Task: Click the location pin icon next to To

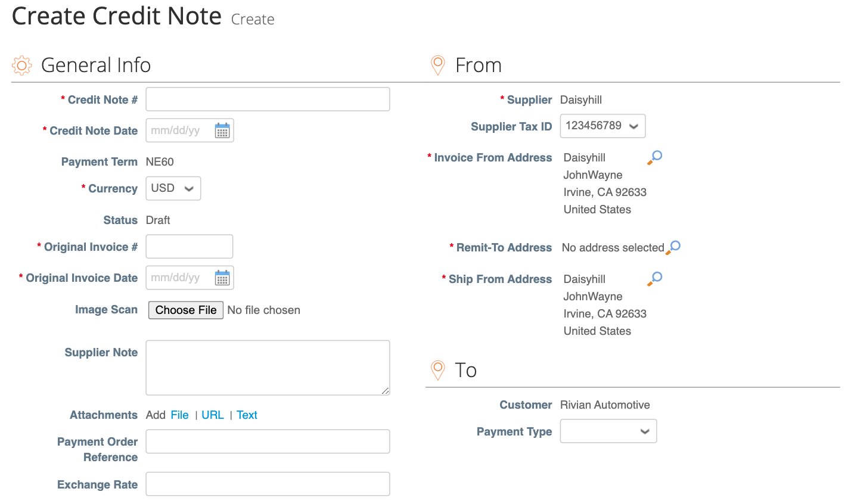Action: 437,370
